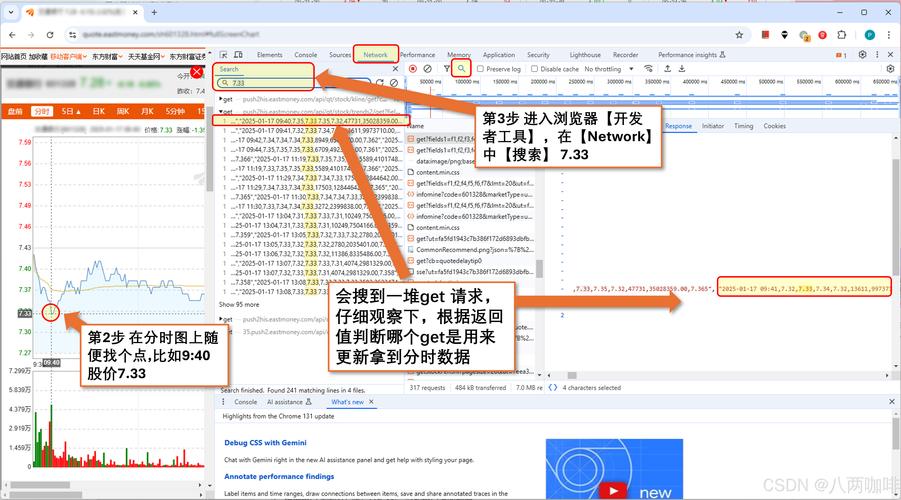Click pretty-print braces icon in response footer
This screenshot has width=901, height=500.
[553, 387]
